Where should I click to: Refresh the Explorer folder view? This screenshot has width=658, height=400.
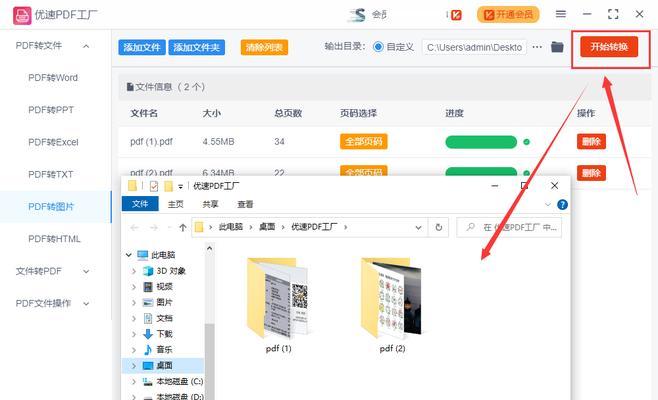pyautogui.click(x=439, y=227)
